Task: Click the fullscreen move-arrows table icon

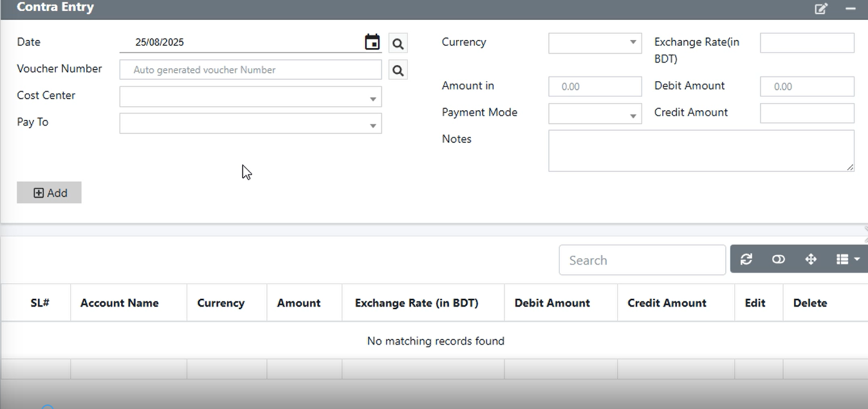Action: tap(811, 259)
